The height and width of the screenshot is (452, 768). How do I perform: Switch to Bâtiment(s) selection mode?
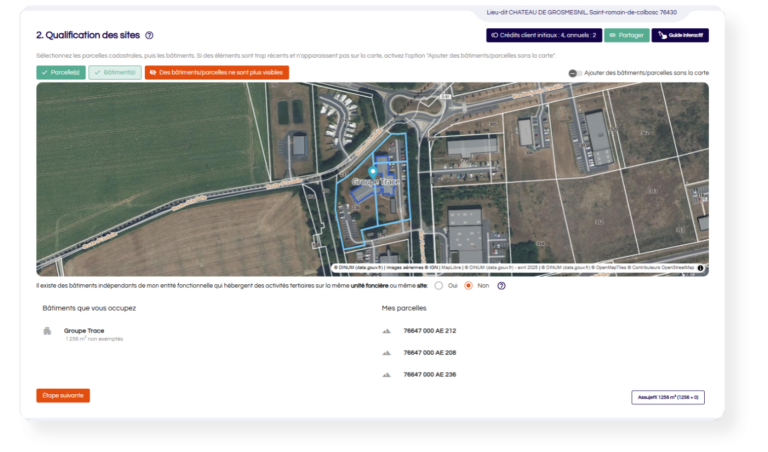tap(114, 73)
